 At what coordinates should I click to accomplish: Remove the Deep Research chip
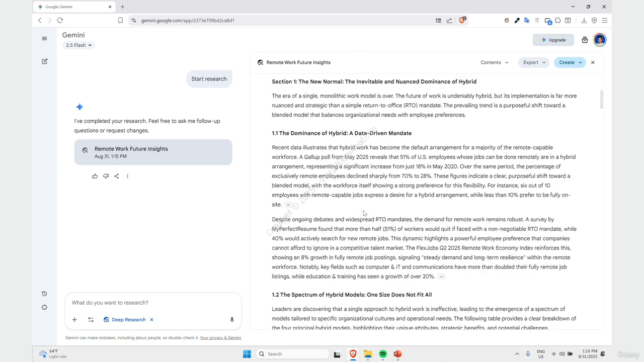point(151,320)
